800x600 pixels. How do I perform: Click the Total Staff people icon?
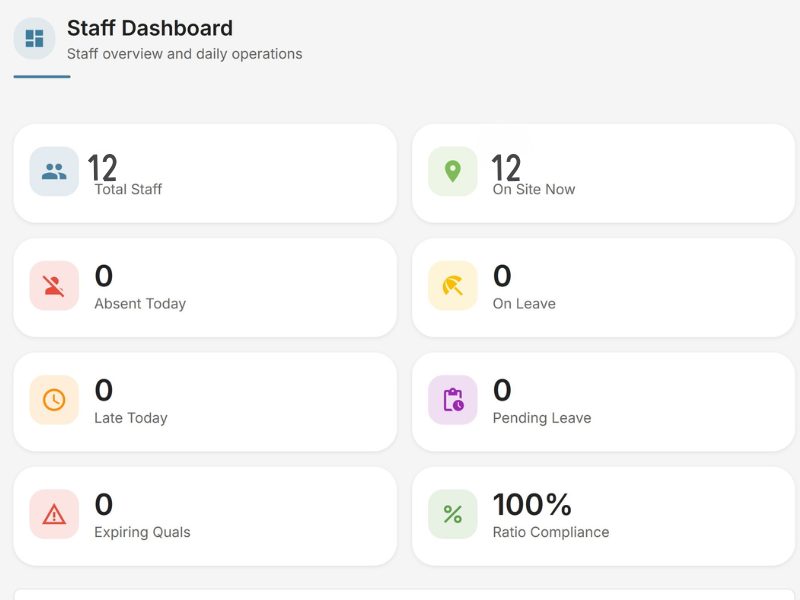pos(54,172)
